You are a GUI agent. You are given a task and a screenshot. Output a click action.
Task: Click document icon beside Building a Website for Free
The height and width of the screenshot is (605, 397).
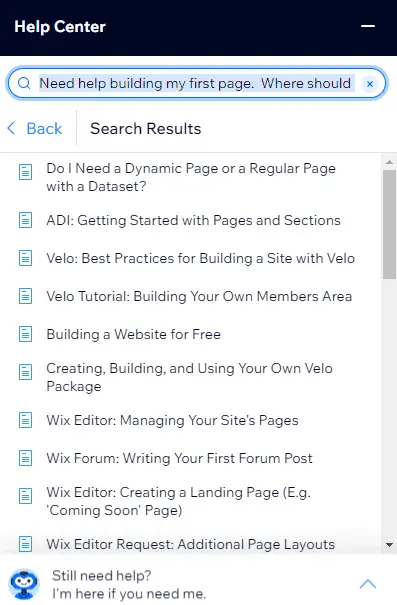pyautogui.click(x=25, y=334)
